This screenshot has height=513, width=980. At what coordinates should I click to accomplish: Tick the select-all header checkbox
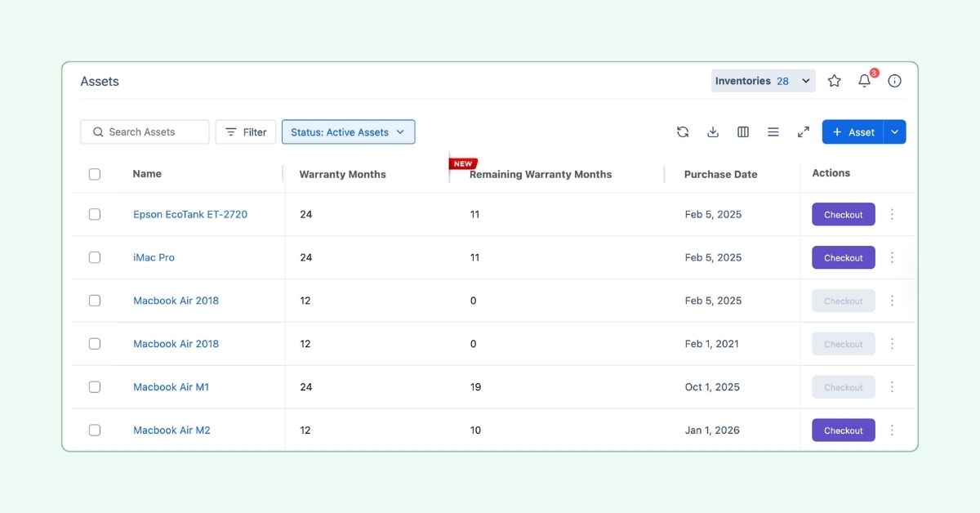(x=95, y=174)
